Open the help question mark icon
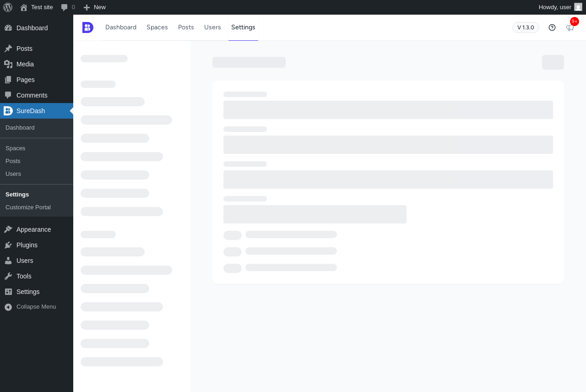 [552, 27]
